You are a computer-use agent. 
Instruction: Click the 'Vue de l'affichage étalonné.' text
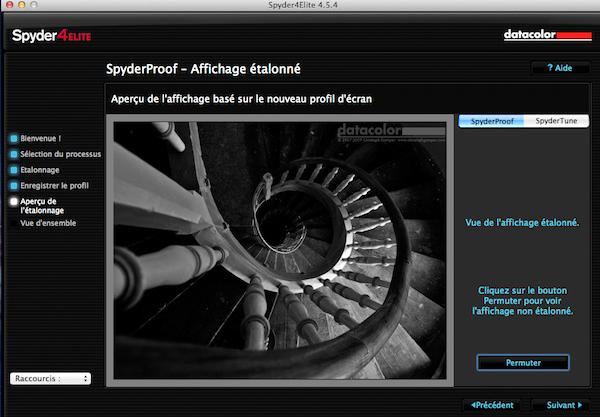(522, 223)
